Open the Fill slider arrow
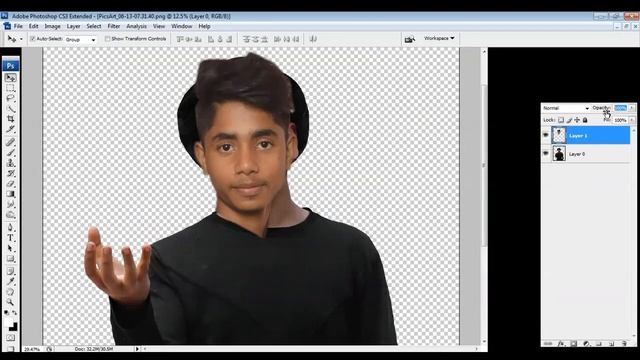 pos(631,120)
